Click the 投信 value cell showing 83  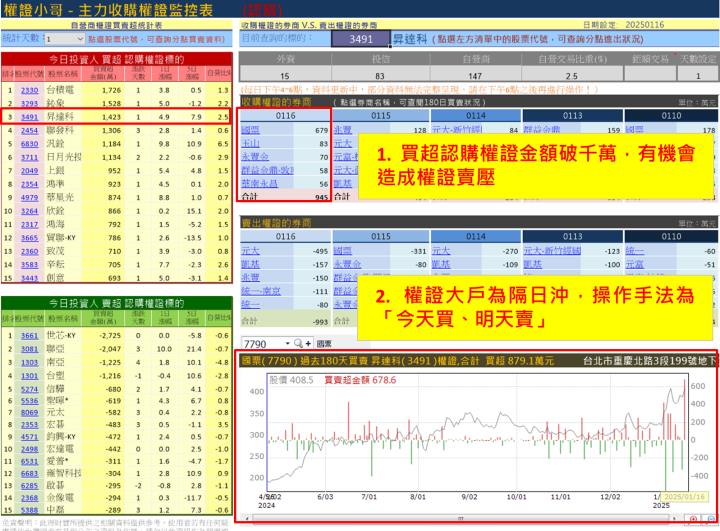click(x=380, y=75)
